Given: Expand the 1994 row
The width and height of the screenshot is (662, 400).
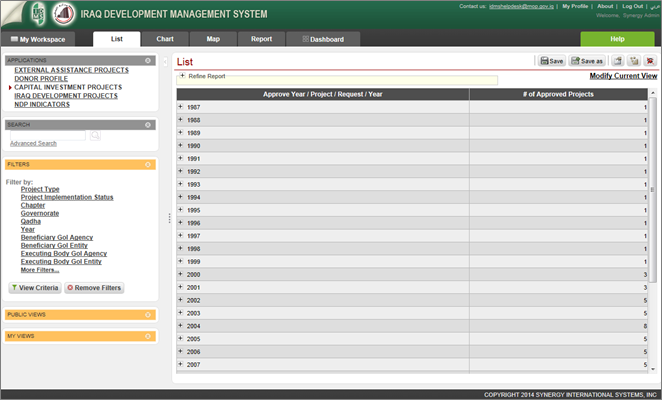Looking at the screenshot, I should [181, 197].
